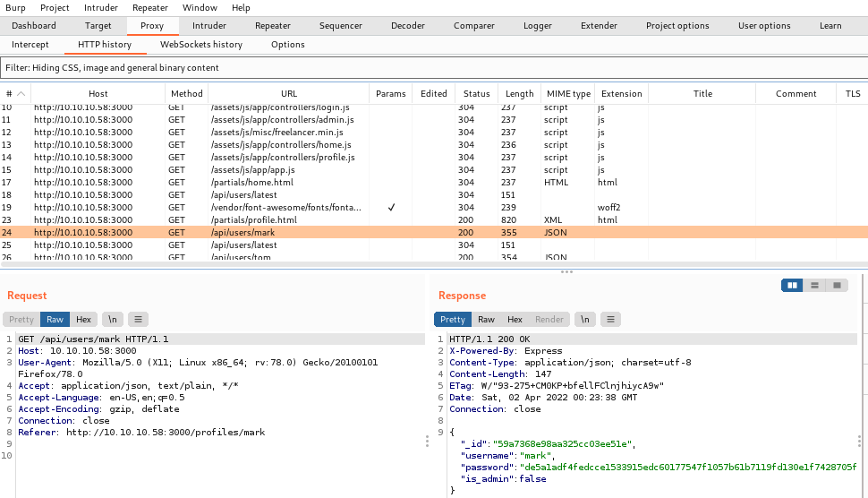The height and width of the screenshot is (498, 868).
Task: Switch to WebSockets history sub-tab
Action: pos(200,44)
